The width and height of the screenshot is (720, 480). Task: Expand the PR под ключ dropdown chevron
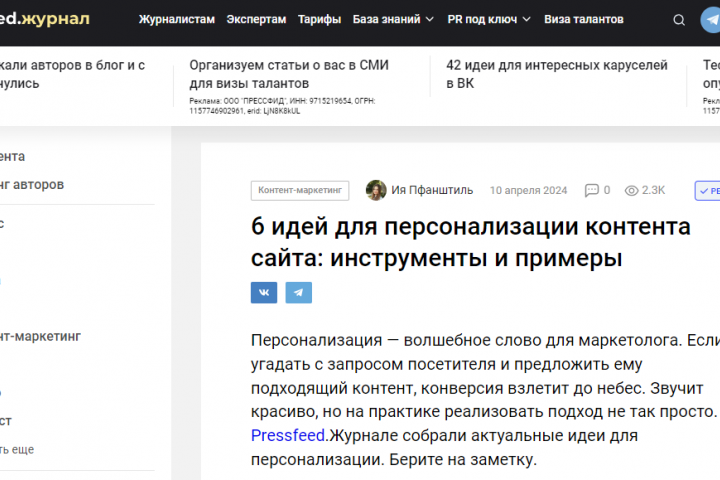[527, 19]
